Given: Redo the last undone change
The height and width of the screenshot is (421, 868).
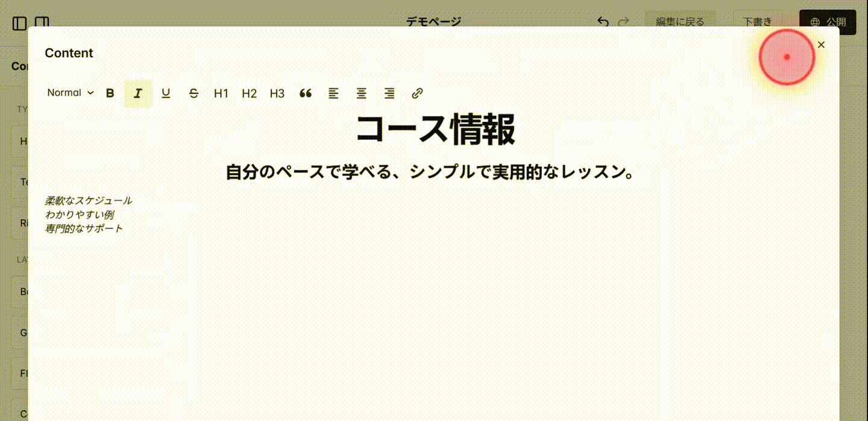Looking at the screenshot, I should [x=623, y=22].
